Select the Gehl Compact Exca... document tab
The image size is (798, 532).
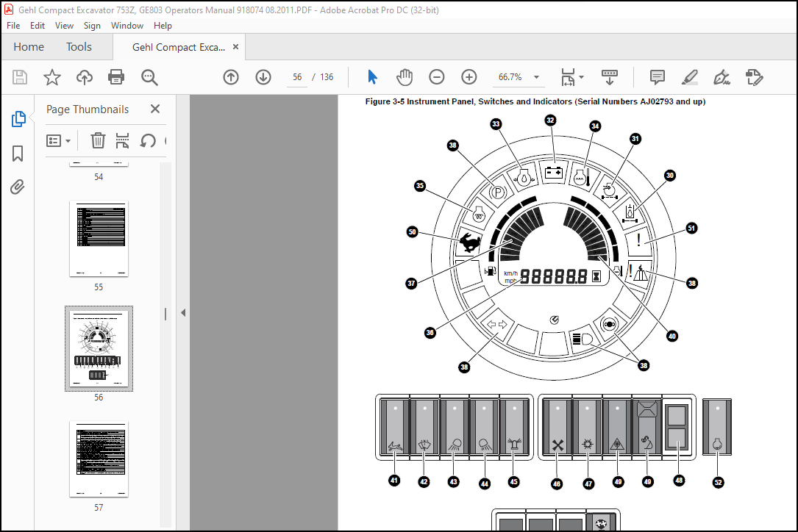pos(178,47)
